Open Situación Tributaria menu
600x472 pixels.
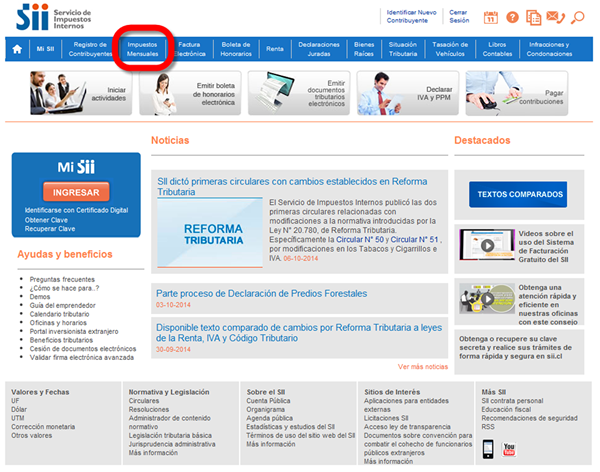[x=403, y=49]
